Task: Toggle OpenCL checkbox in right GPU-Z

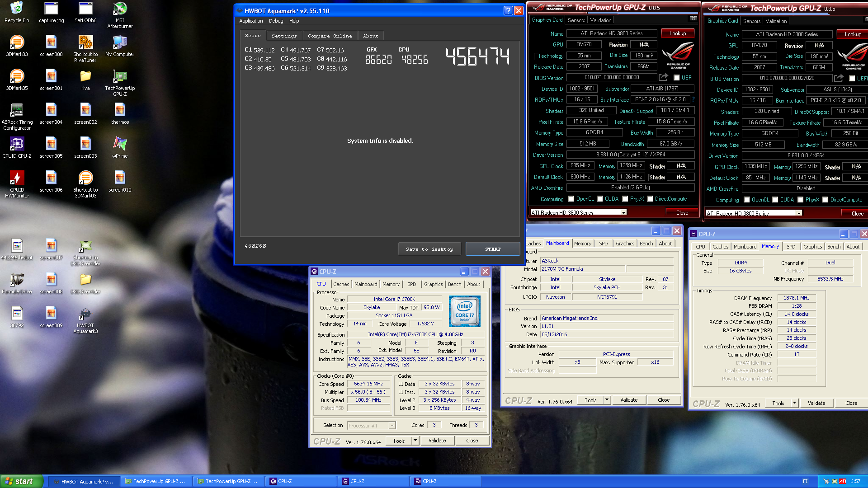Action: coord(747,200)
